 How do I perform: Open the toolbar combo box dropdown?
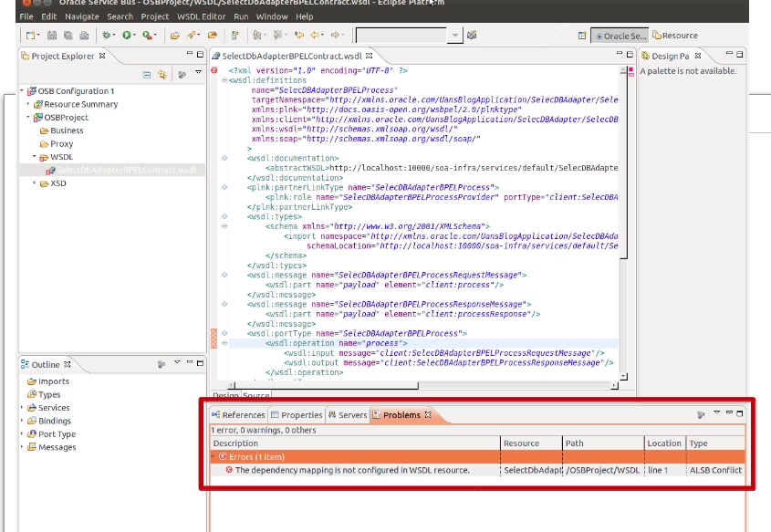click(x=455, y=36)
